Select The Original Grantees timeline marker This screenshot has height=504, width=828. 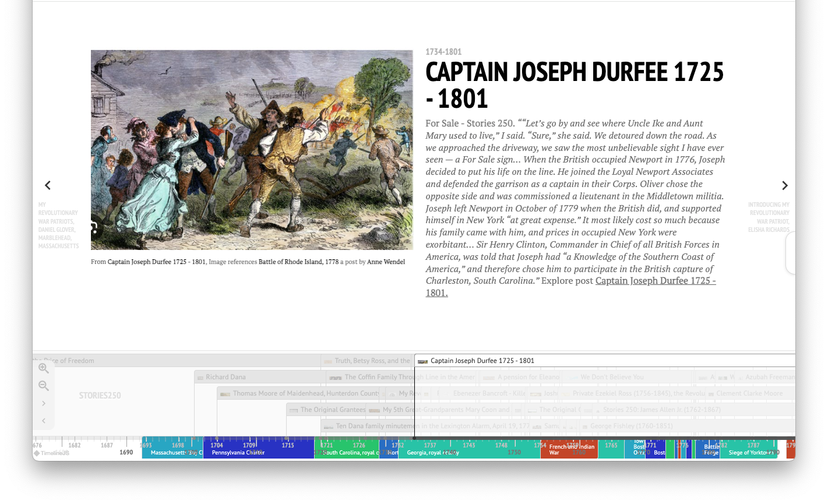point(327,410)
